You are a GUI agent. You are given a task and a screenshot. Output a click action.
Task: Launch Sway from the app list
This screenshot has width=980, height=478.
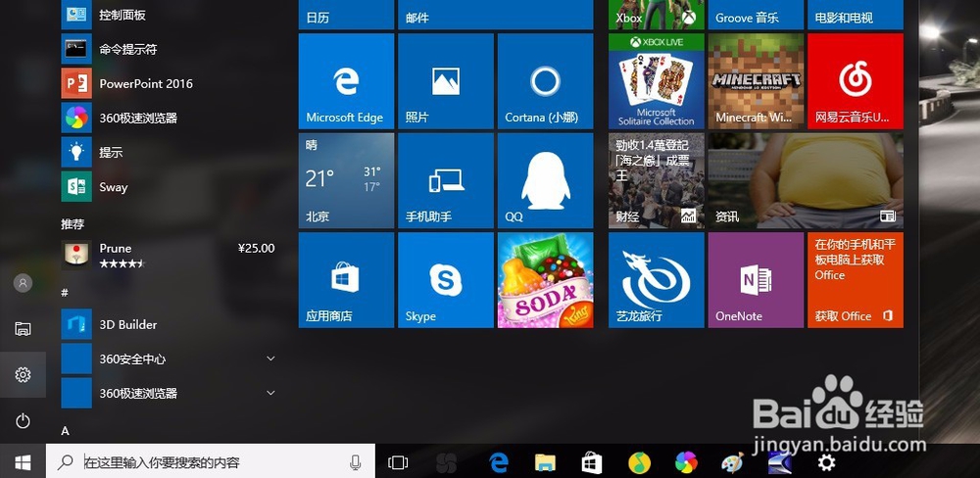click(x=169, y=187)
